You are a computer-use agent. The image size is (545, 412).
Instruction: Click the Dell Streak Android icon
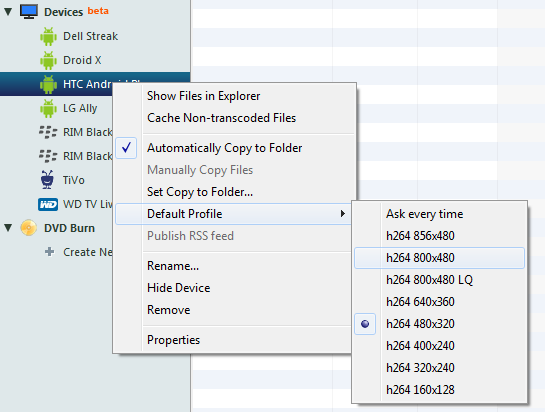[48, 37]
